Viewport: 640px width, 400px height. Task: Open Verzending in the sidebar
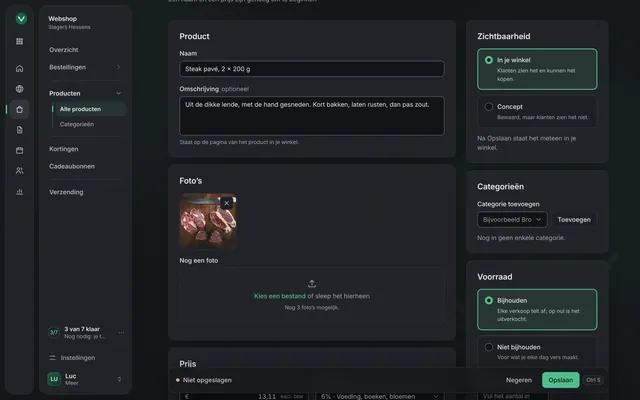coord(66,192)
